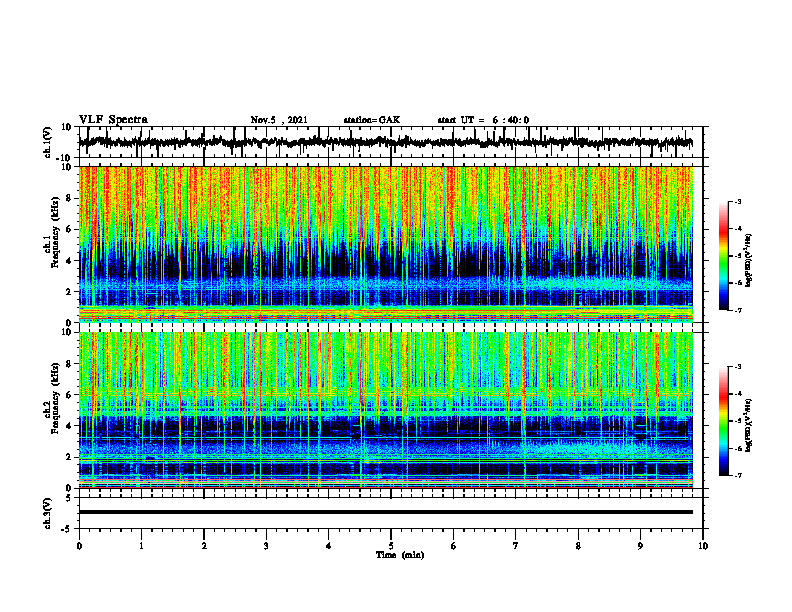
Task: Click time axis tick label '6'
Action: click(454, 546)
